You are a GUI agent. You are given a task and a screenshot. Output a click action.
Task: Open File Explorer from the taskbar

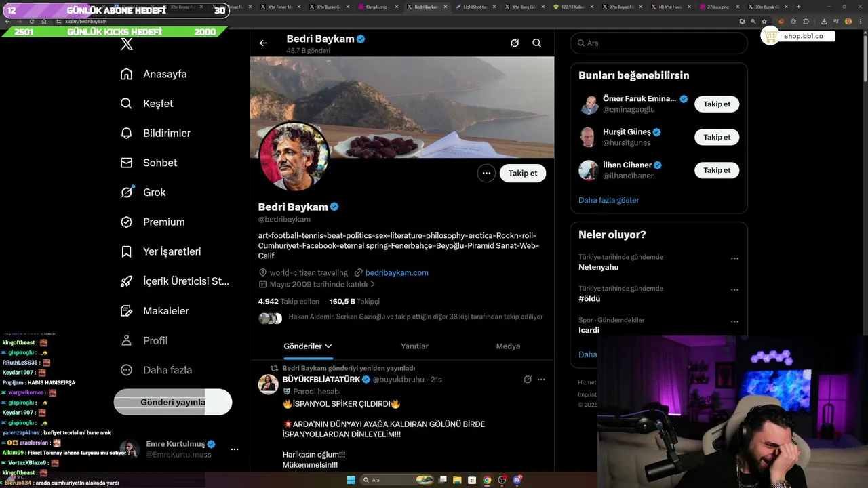coord(457,480)
